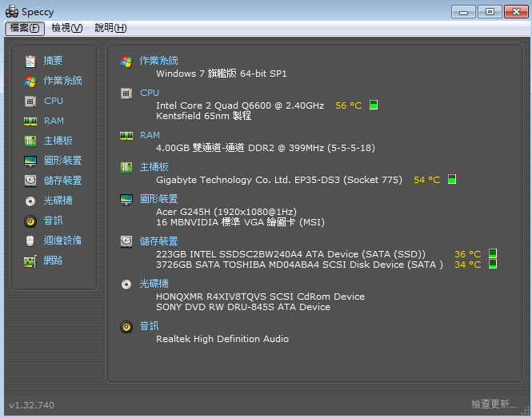Select 儲存裝置 in the sidebar
This screenshot has height=418, width=532.
62,181
